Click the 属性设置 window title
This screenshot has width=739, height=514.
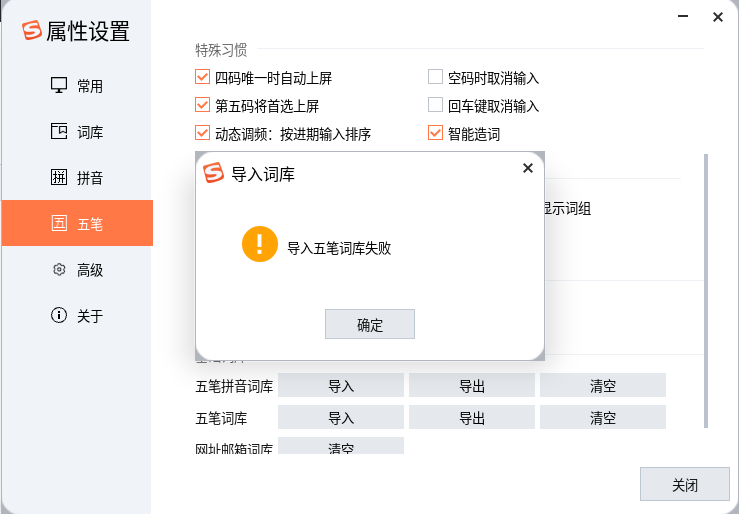(x=88, y=31)
